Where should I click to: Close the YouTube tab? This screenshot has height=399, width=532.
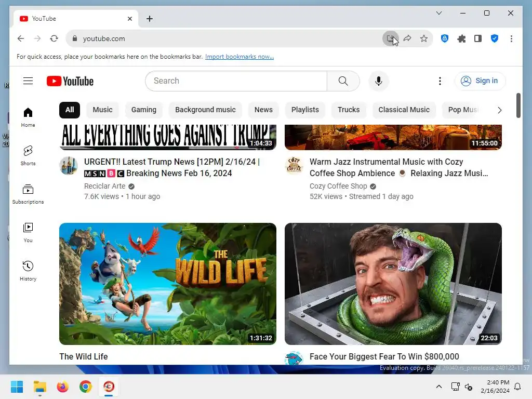[129, 19]
